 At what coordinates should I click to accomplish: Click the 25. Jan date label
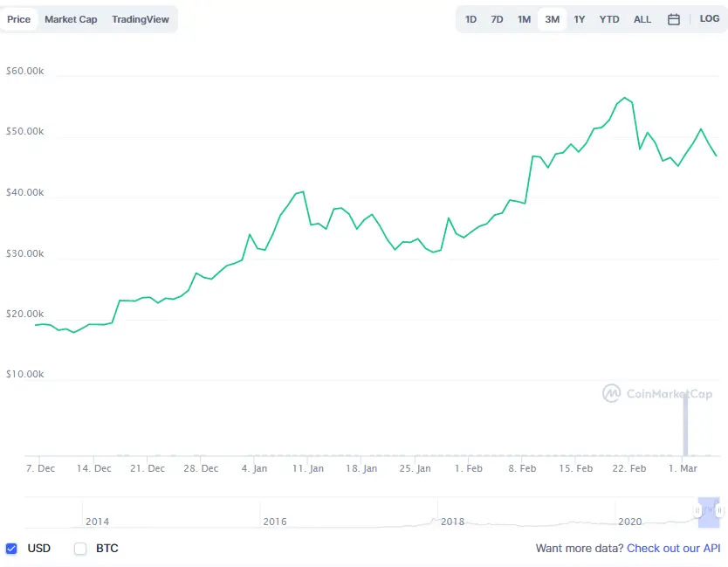pyautogui.click(x=416, y=468)
